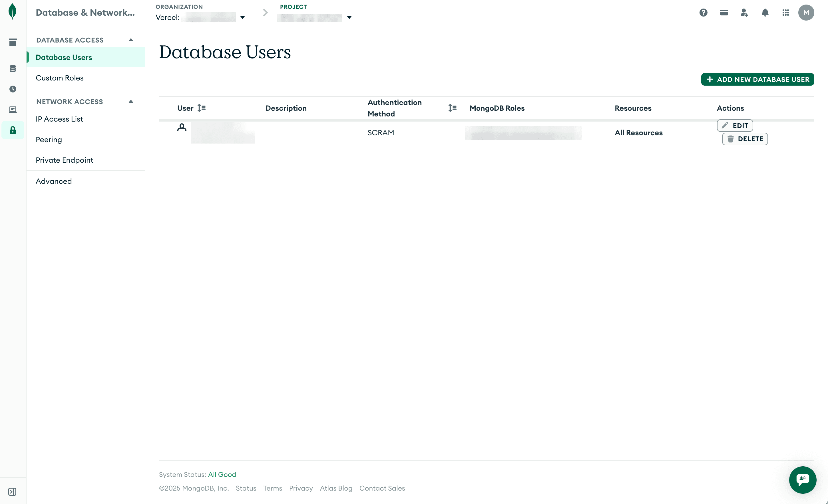Collapse the DATABASE ACCESS section
828x504 pixels.
[x=131, y=39]
